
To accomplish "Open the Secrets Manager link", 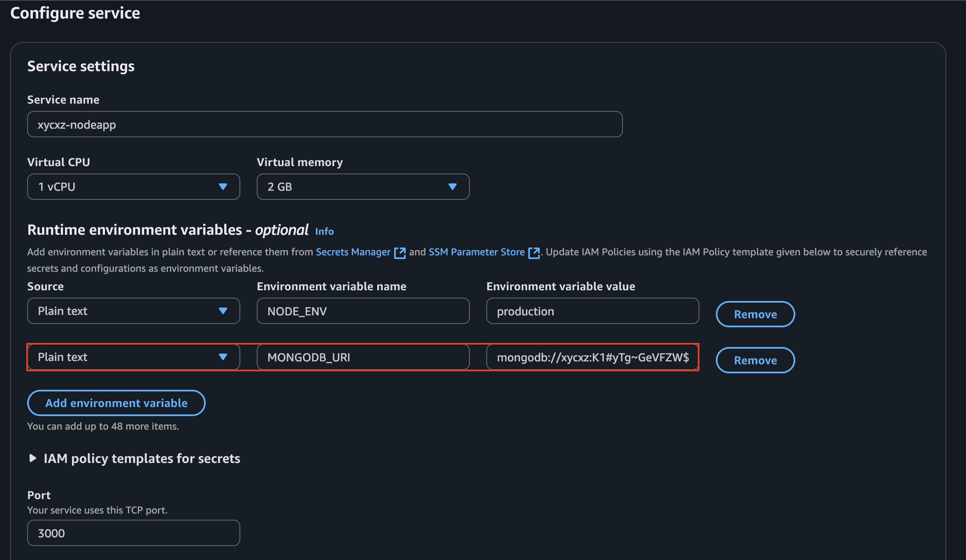I will click(x=353, y=252).
